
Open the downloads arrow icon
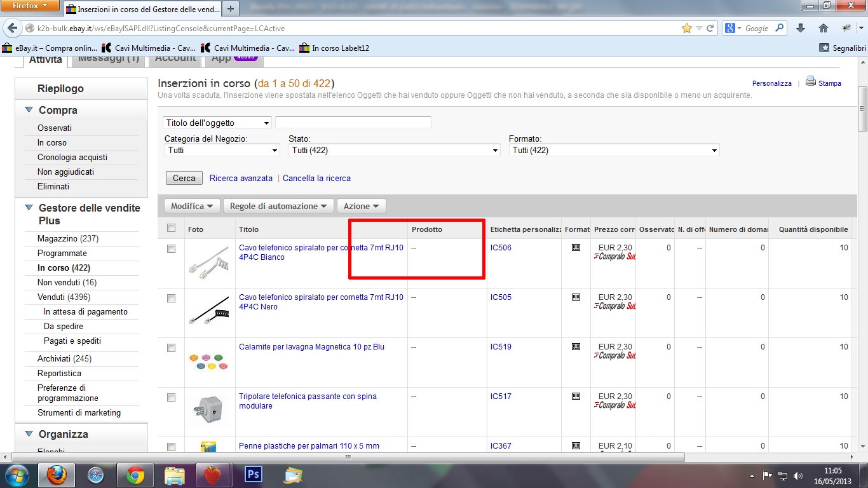pos(801,29)
